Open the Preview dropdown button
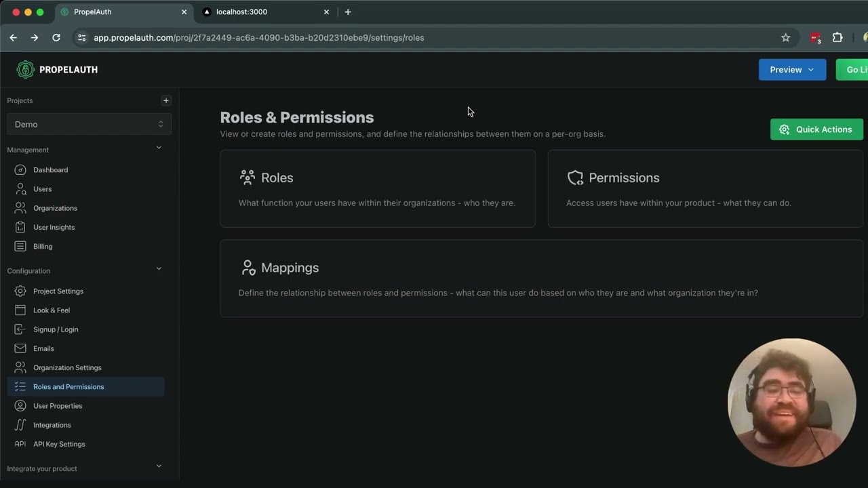The height and width of the screenshot is (488, 868). [x=792, y=70]
